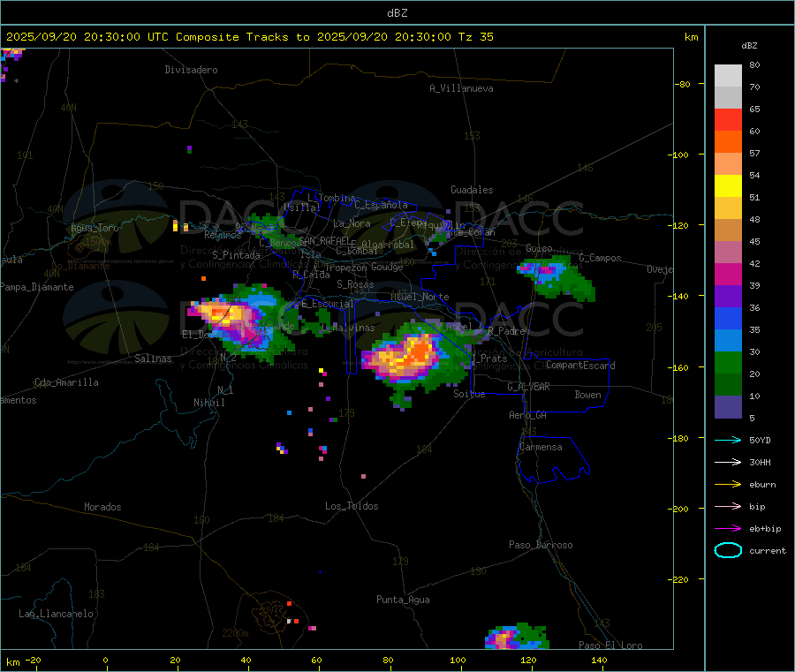Click the Los_Toldos map label
The width and height of the screenshot is (795, 672).
pos(352,506)
